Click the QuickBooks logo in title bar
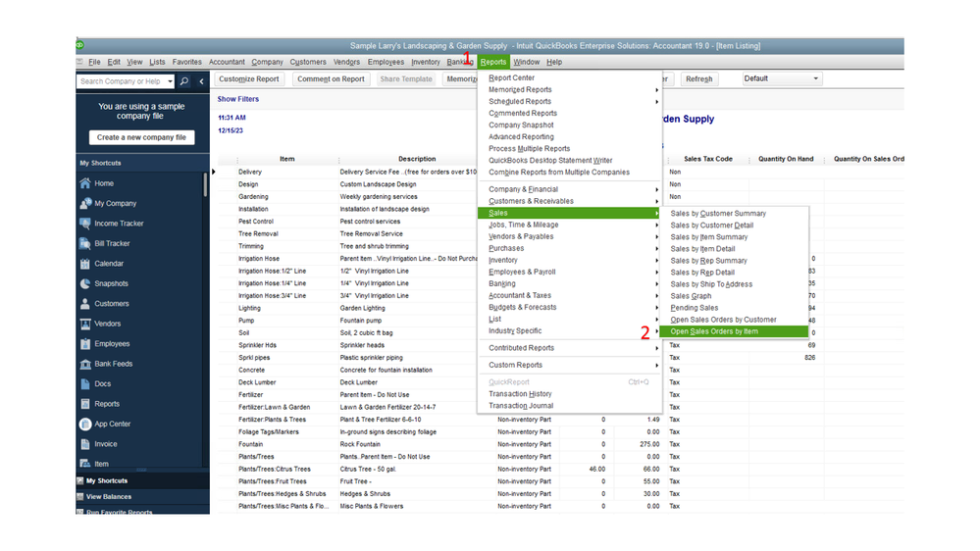The height and width of the screenshot is (551, 980). (80, 45)
